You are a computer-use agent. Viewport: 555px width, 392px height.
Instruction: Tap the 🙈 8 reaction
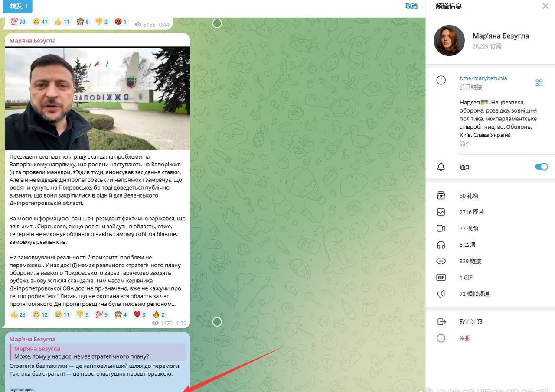[83, 22]
